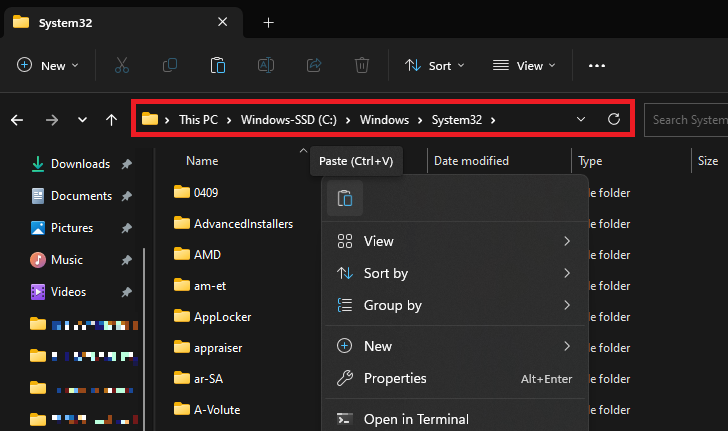Screen dimensions: 728x431
Task: Click Windows in the address breadcrumb
Action: 384,120
